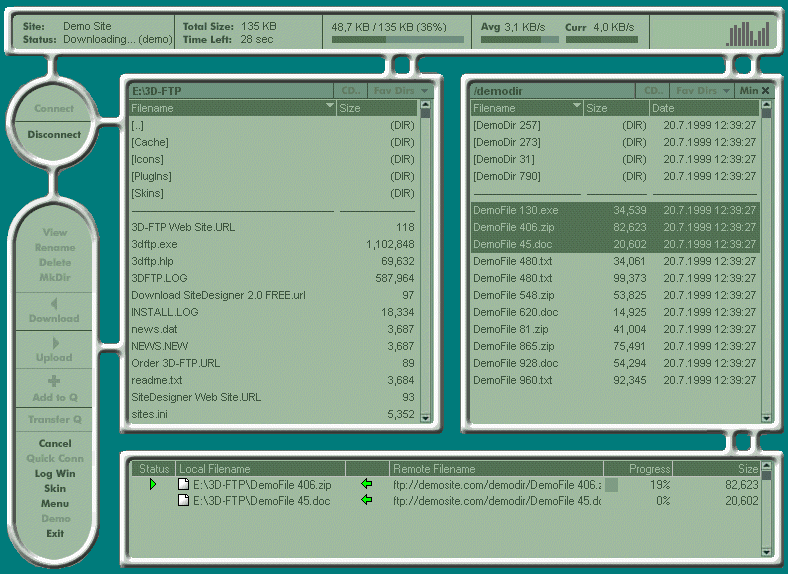The height and width of the screenshot is (574, 788).
Task: Select Rename in the side menu
Action: tap(55, 248)
